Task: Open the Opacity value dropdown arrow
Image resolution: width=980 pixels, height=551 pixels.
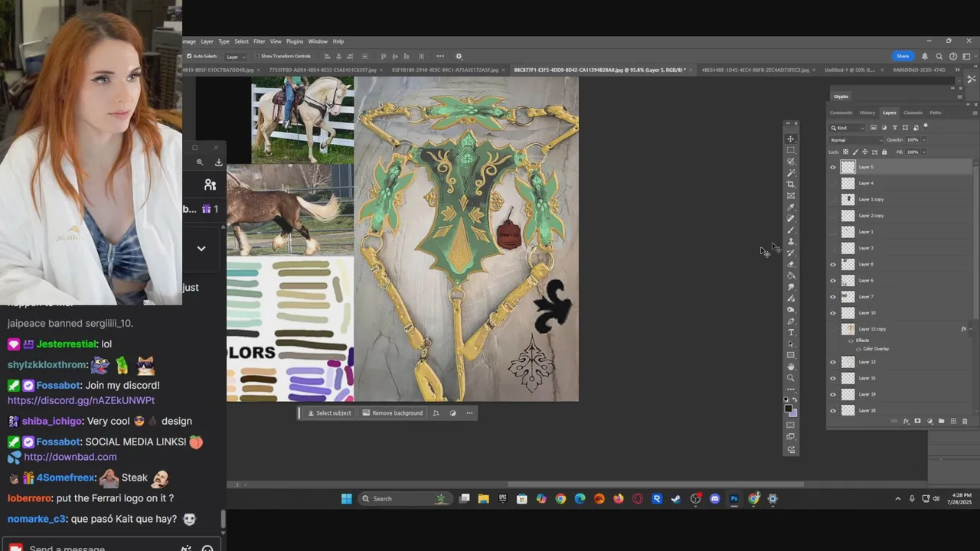Action: [924, 140]
